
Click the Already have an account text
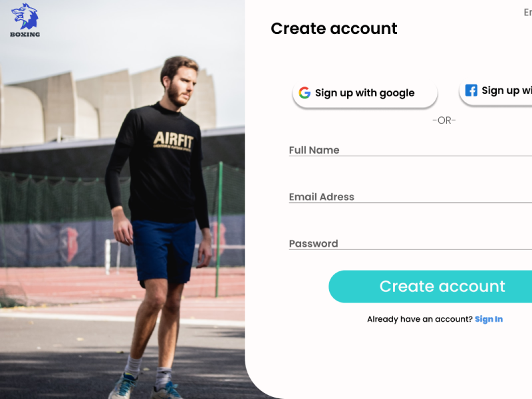[x=420, y=319]
